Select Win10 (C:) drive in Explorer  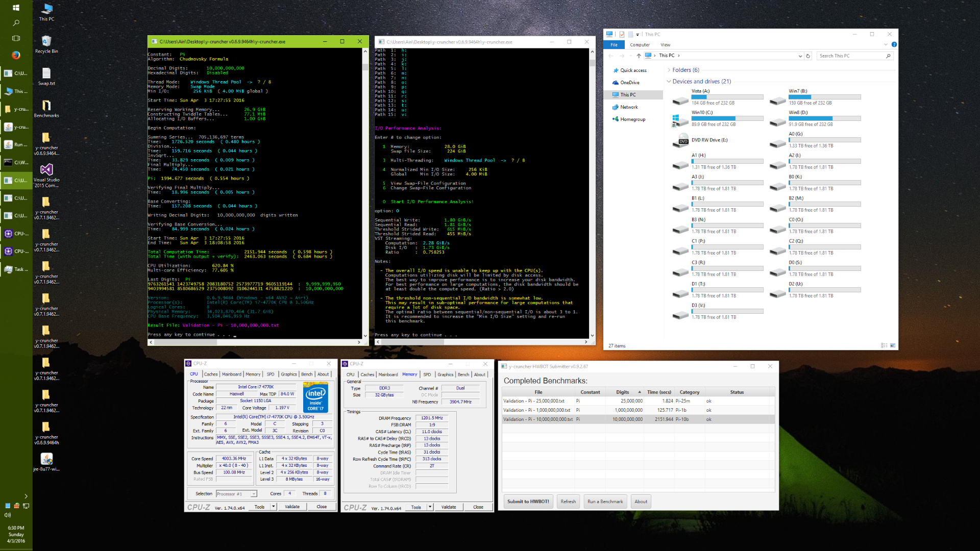tap(718, 118)
